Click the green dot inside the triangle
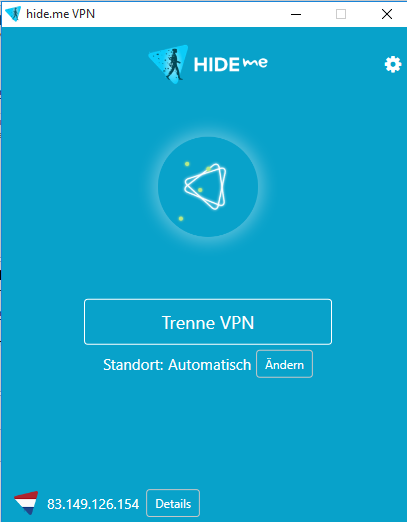This screenshot has width=407, height=522. [x=200, y=190]
